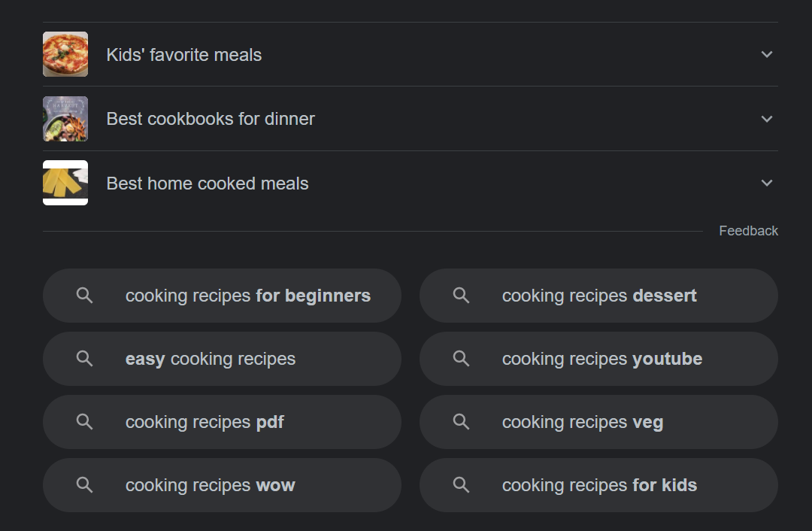Choose 'cooking recipes dessert' suggestion text

coord(599,296)
